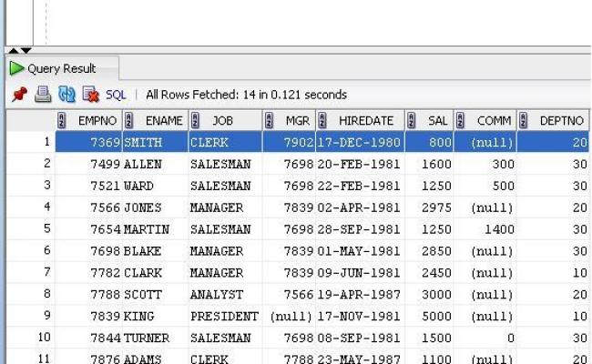592x364 pixels.
Task: Select row number 1 header
Action: pos(31,142)
